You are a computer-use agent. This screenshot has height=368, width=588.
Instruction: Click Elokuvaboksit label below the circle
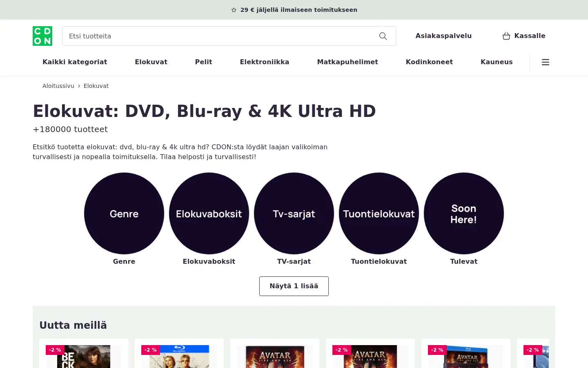coord(209,261)
